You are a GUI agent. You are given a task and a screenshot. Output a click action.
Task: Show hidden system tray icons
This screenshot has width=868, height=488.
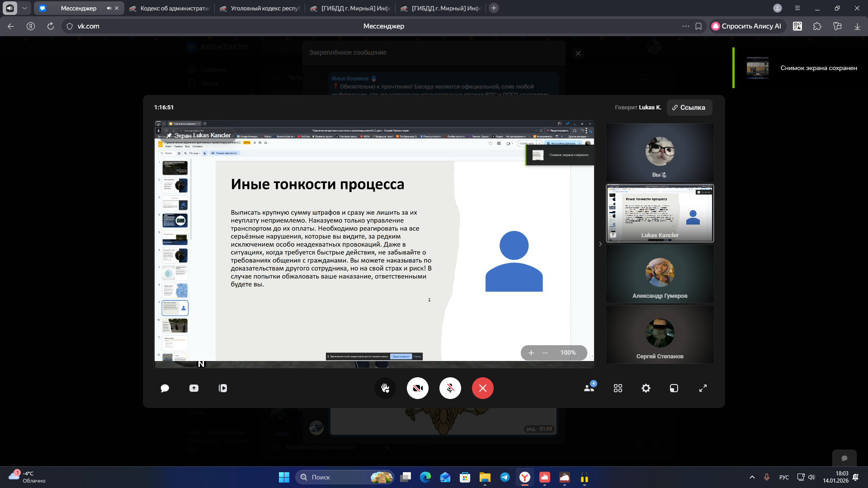click(x=752, y=477)
